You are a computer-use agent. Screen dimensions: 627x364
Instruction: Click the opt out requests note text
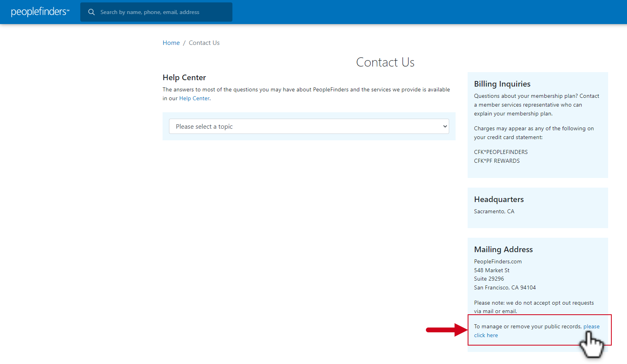pos(534,307)
